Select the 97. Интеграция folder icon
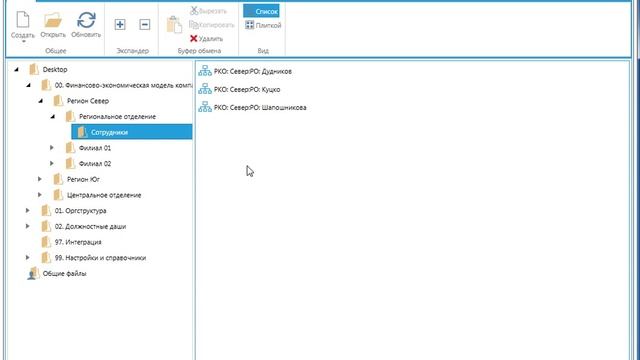The height and width of the screenshot is (360, 640). (46, 242)
